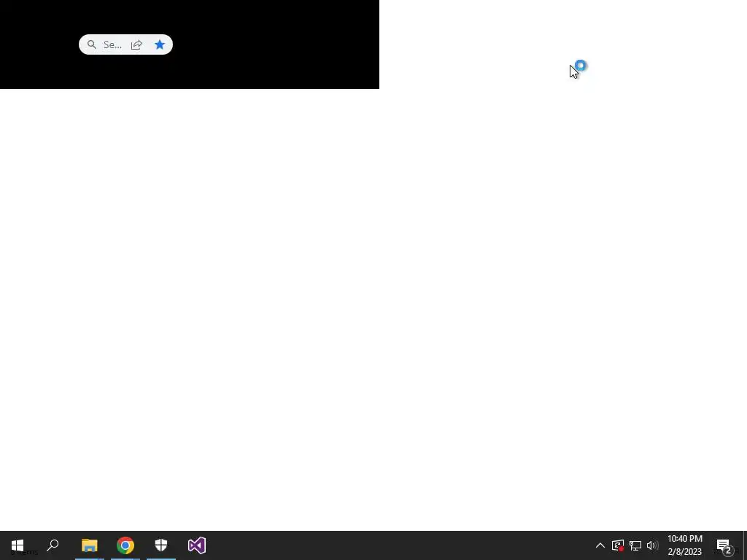This screenshot has width=747, height=560.
Task: Open taskbar search magnifier
Action: pyautogui.click(x=53, y=545)
